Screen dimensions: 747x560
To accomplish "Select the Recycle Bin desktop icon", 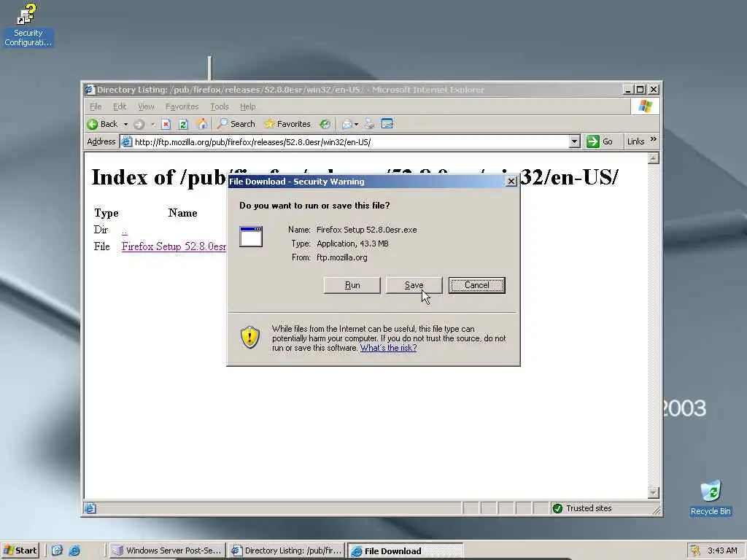I will pos(711,498).
